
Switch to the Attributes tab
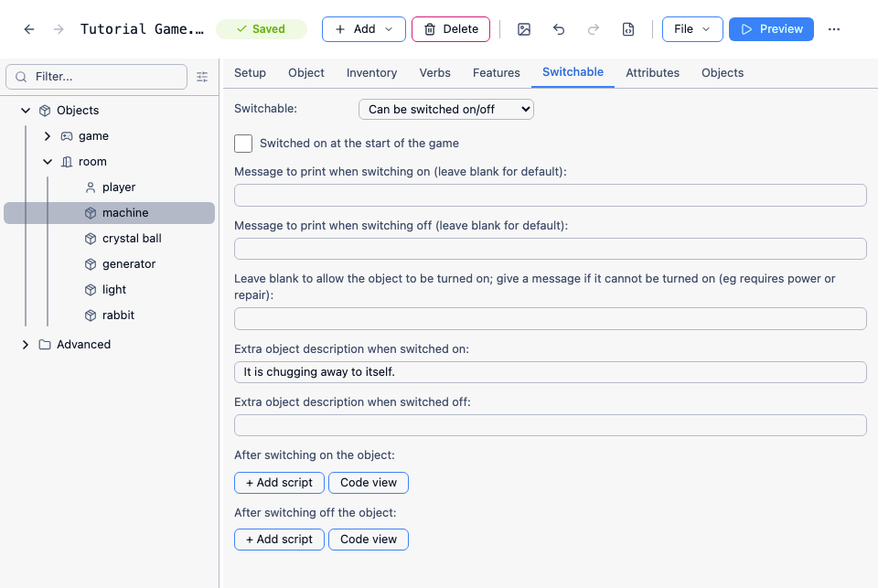[652, 73]
